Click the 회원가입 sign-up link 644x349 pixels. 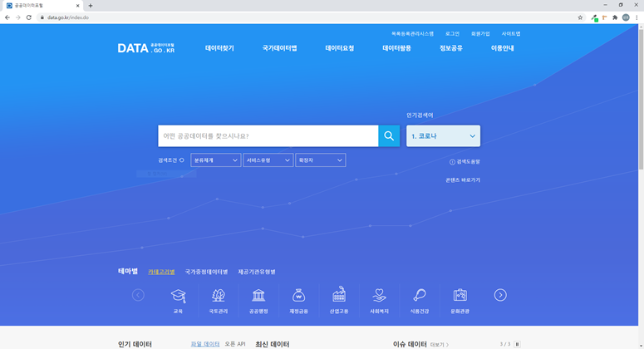[480, 34]
